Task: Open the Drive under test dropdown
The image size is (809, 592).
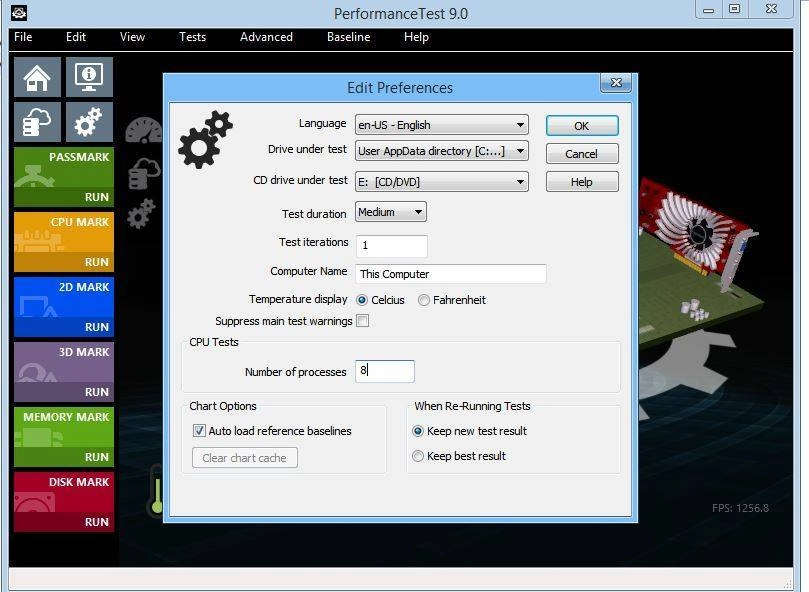Action: point(442,151)
